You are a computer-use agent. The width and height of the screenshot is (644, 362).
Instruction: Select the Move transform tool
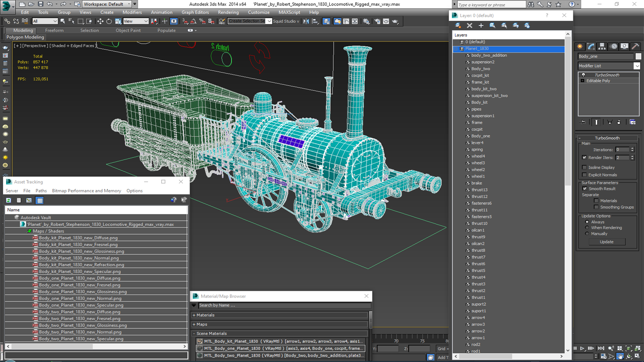[x=100, y=21]
